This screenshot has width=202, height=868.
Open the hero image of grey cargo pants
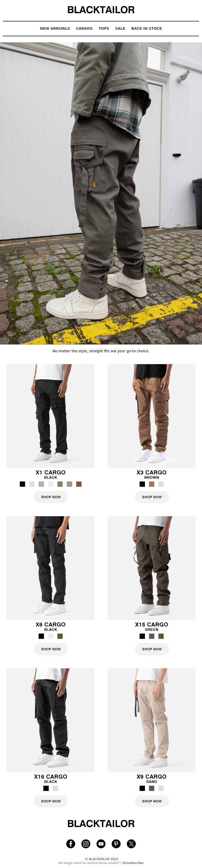(x=101, y=193)
